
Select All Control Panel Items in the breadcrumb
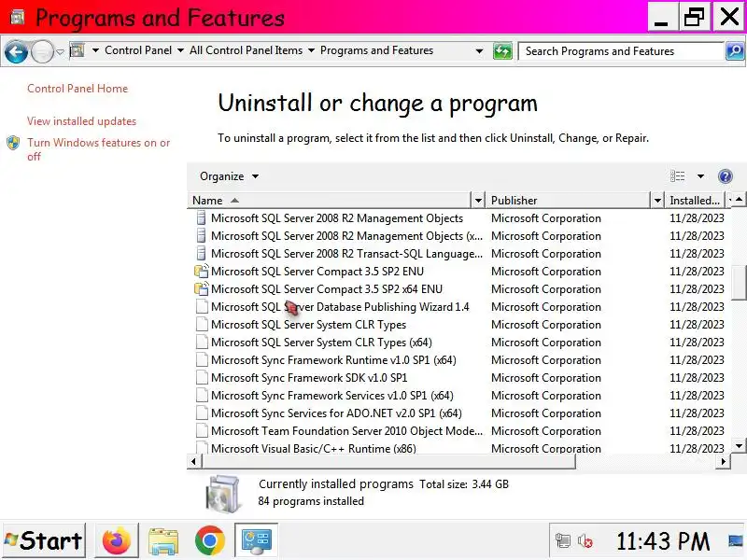click(x=246, y=50)
